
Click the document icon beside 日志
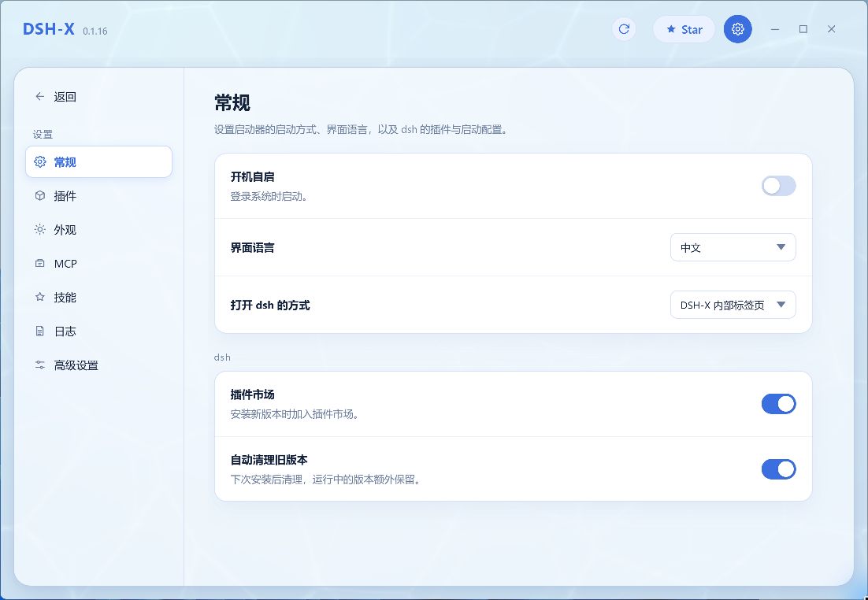click(40, 331)
